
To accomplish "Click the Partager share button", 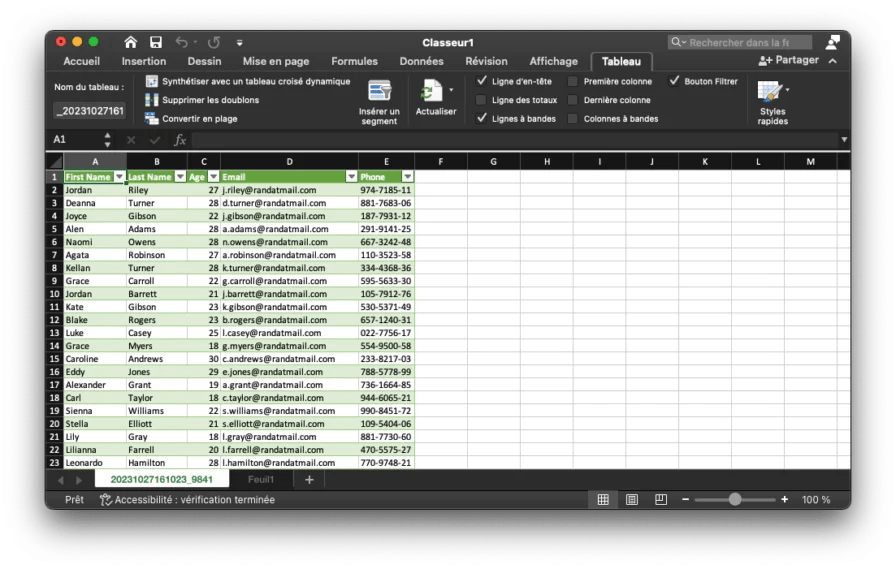I will [789, 60].
